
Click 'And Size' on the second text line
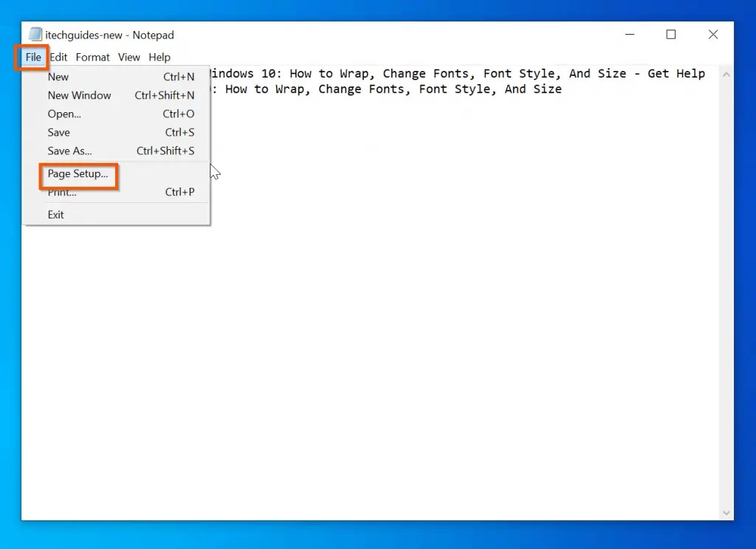533,89
